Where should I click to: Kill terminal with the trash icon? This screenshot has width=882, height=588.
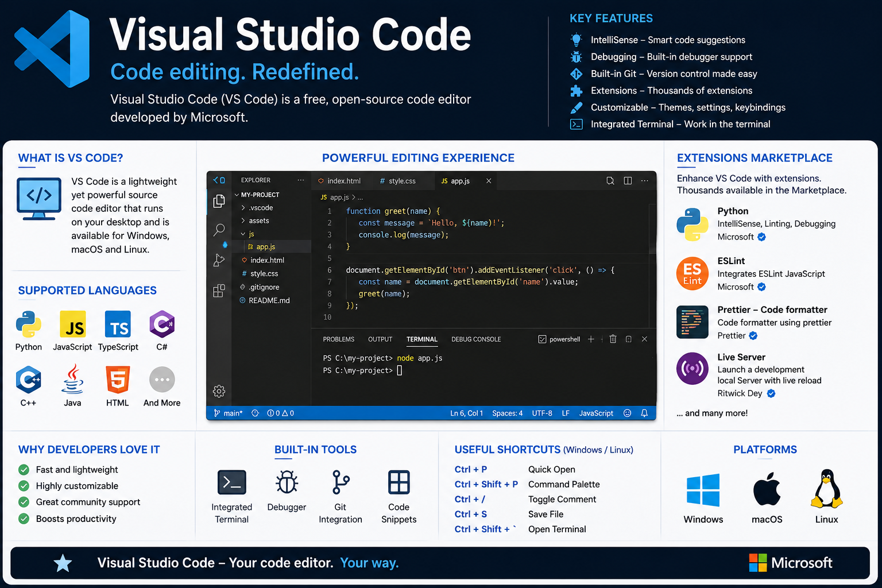click(613, 339)
